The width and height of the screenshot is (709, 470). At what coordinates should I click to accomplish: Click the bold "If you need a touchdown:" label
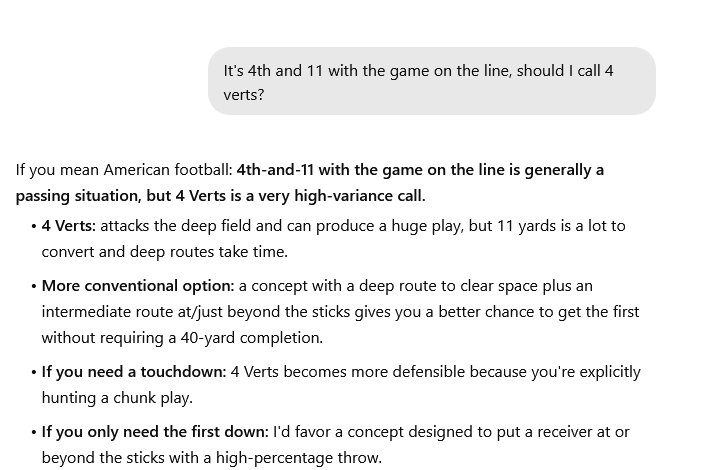[134, 372]
